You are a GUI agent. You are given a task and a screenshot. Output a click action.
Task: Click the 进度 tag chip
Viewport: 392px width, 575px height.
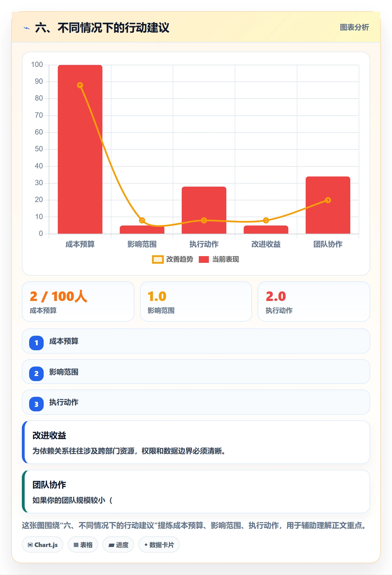(118, 545)
